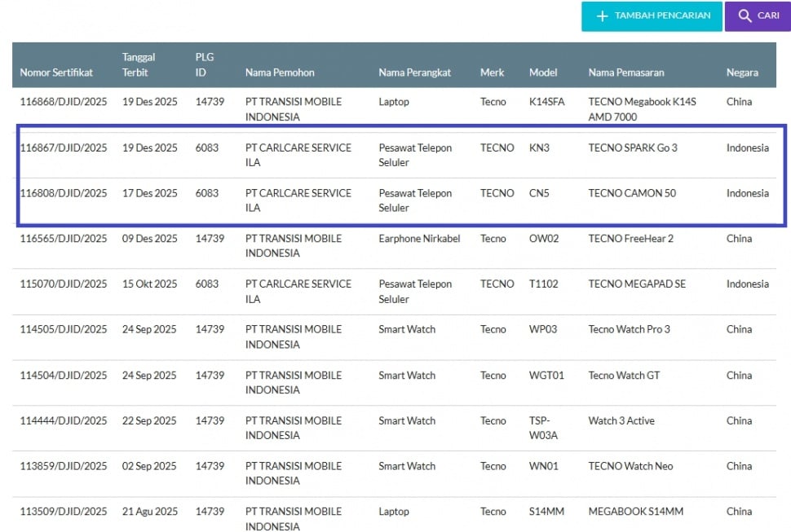Select the PLG ID column header
This screenshot has width=791, height=532.
coord(205,64)
